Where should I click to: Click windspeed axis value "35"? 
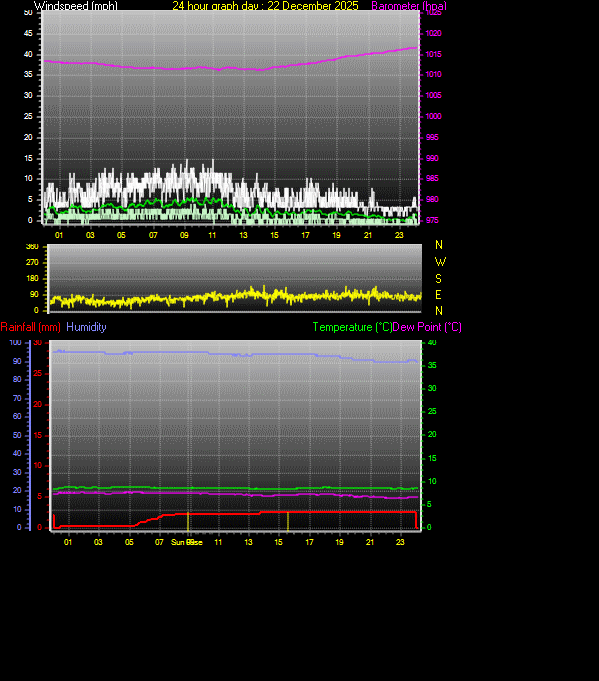click(28, 74)
